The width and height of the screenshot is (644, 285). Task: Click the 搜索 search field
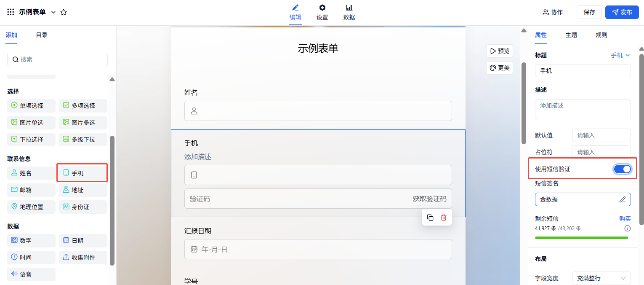click(57, 59)
